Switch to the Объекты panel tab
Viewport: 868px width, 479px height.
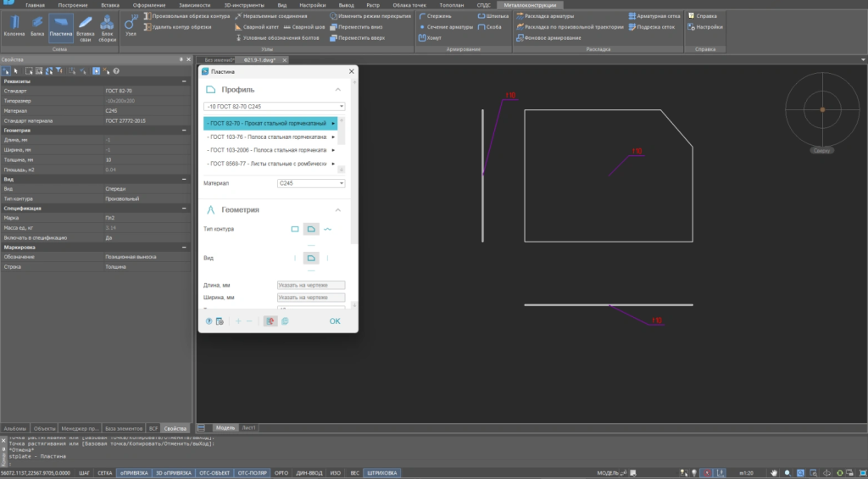point(45,428)
